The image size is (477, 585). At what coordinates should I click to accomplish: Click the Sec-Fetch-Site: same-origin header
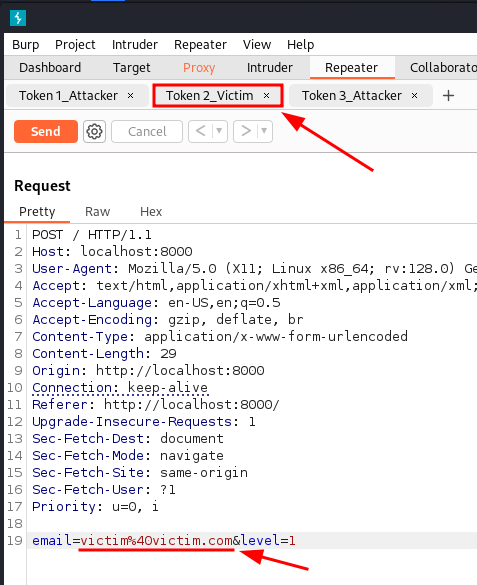[x=140, y=472]
